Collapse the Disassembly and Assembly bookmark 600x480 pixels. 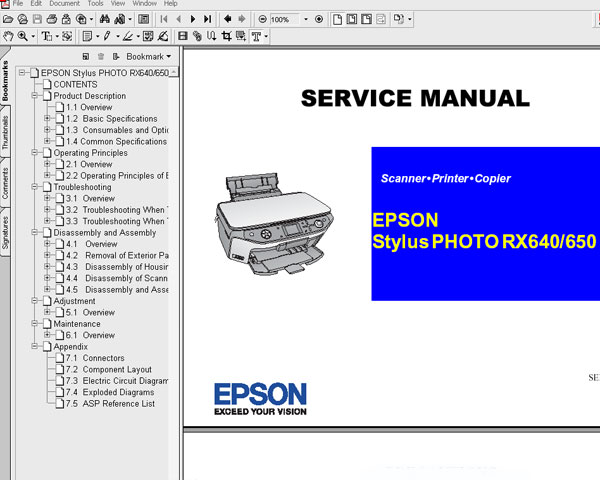pyautogui.click(x=34, y=232)
